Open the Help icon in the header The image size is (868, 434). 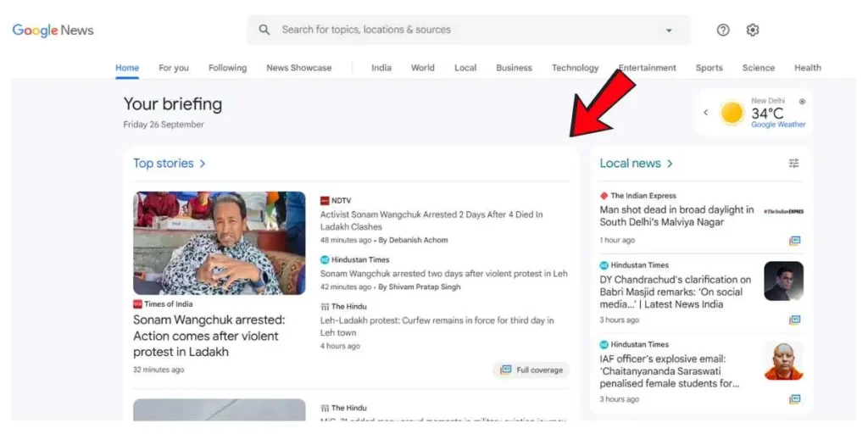pos(723,30)
